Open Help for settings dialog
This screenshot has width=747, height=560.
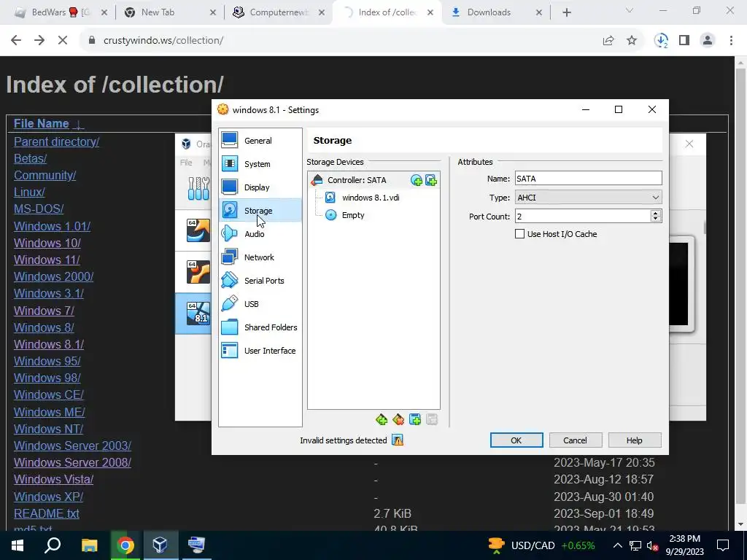(x=634, y=440)
